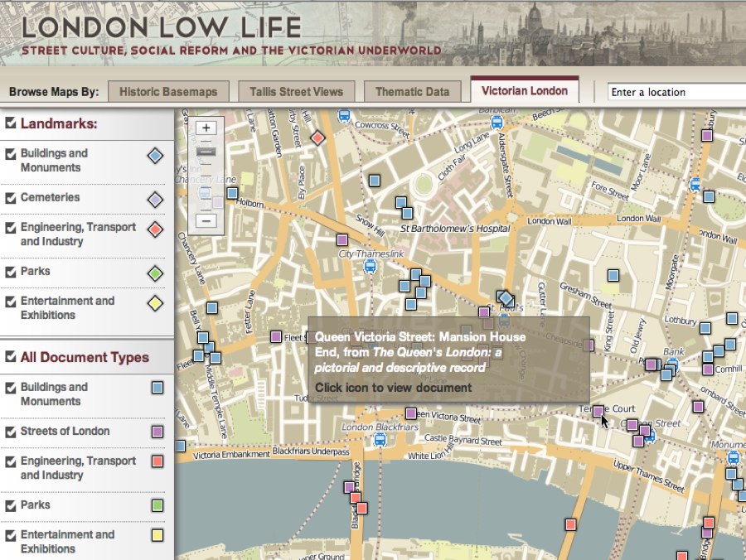Click the purple marker on Snow Hill

342,239
